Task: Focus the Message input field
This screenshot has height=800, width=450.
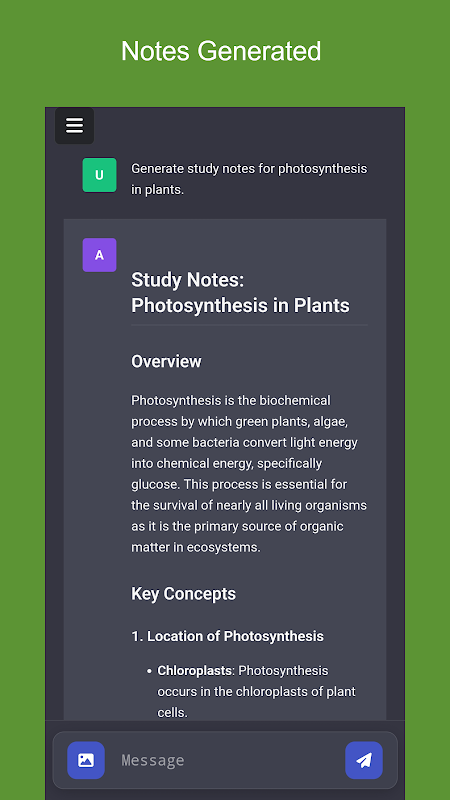Action: pos(225,760)
